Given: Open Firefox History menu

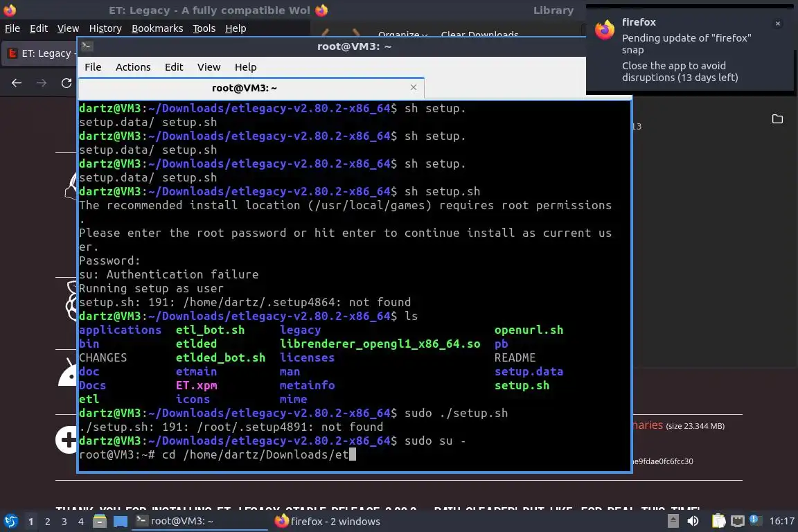Looking at the screenshot, I should tap(105, 28).
